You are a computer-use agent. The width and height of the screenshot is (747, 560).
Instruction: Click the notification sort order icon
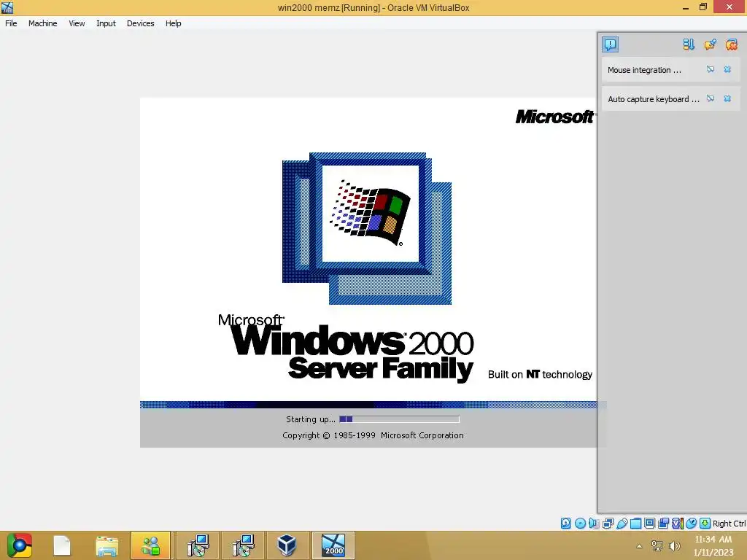(689, 44)
